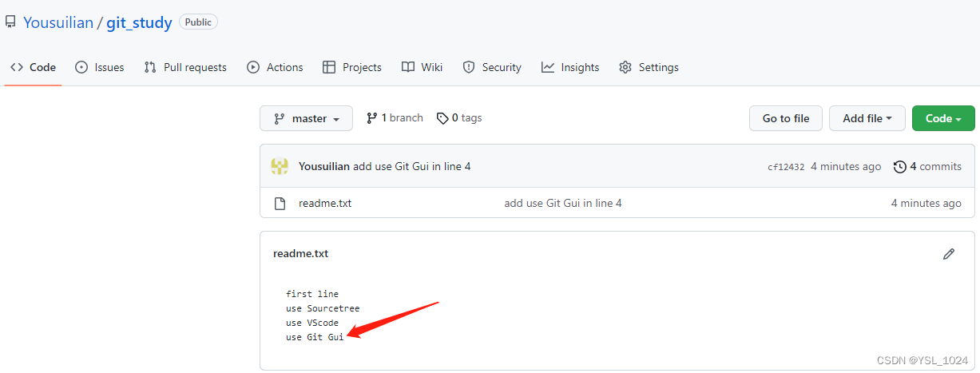Open the Wiki tab

423,67
